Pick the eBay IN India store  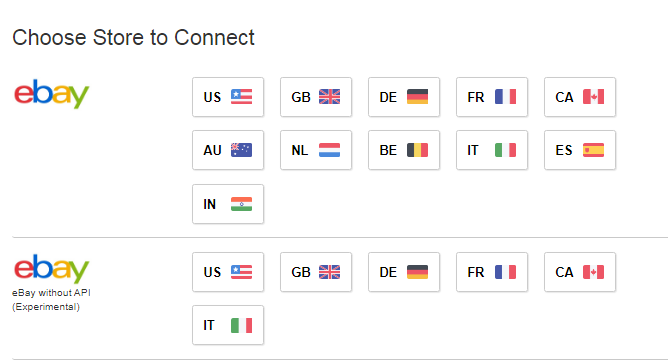(x=228, y=204)
